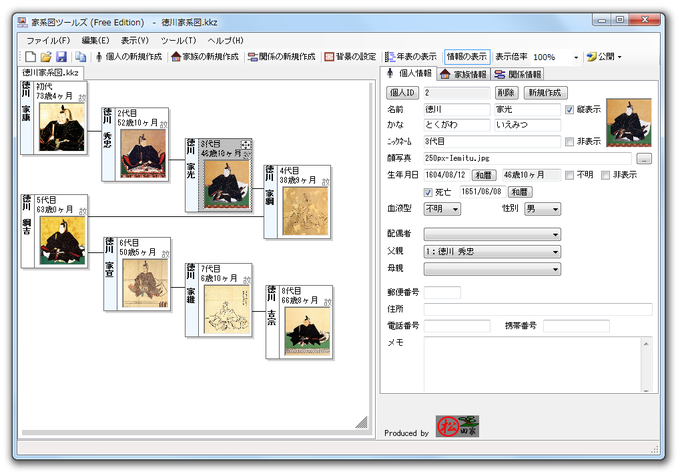Viewport: 680px width, 474px height.
Task: Click the move handle icon on 3代目 card
Action: tap(245, 145)
